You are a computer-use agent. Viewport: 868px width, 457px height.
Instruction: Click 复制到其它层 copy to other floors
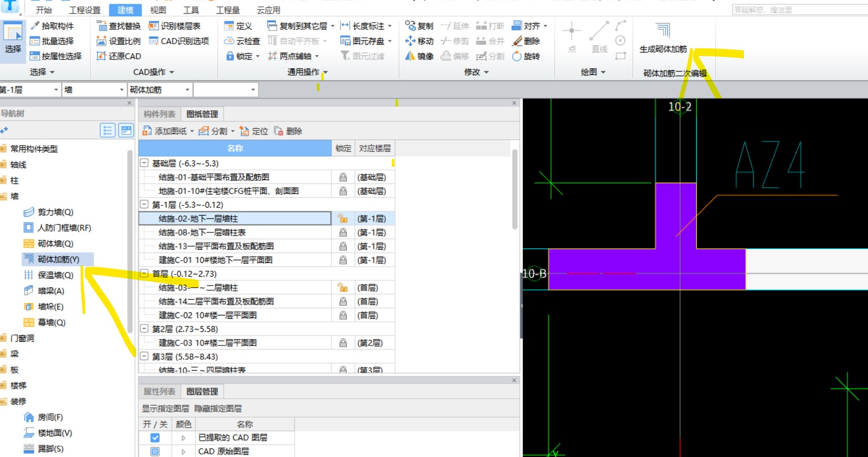tap(297, 26)
